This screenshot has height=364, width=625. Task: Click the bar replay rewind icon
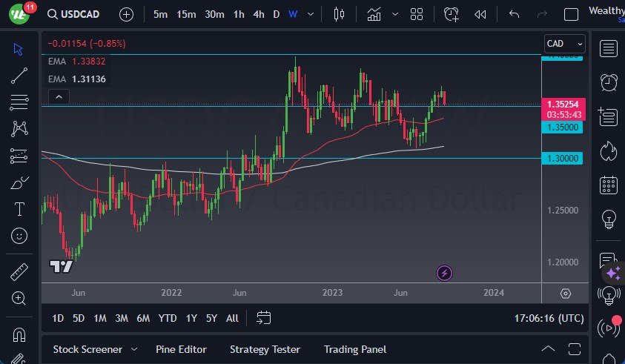480,14
